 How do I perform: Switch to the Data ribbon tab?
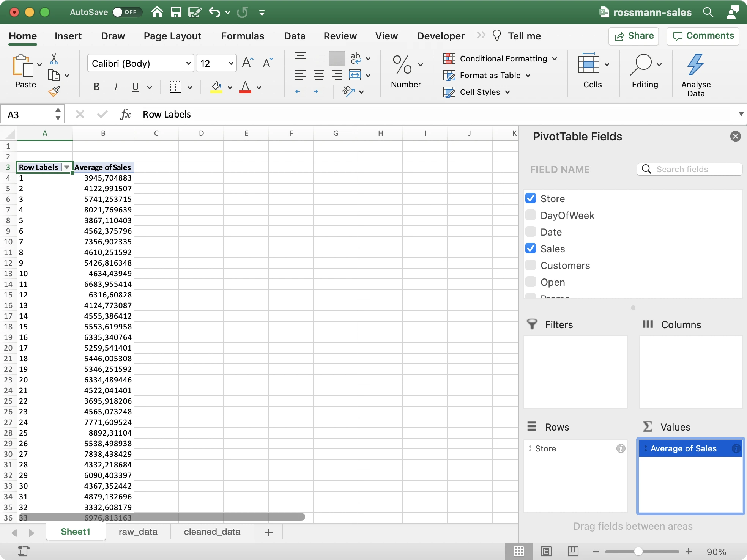pyautogui.click(x=295, y=36)
